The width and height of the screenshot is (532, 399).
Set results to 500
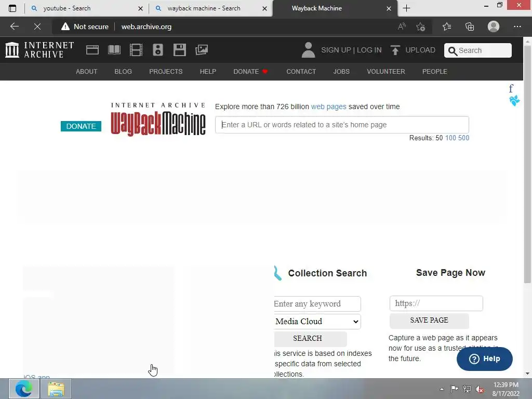pos(463,138)
